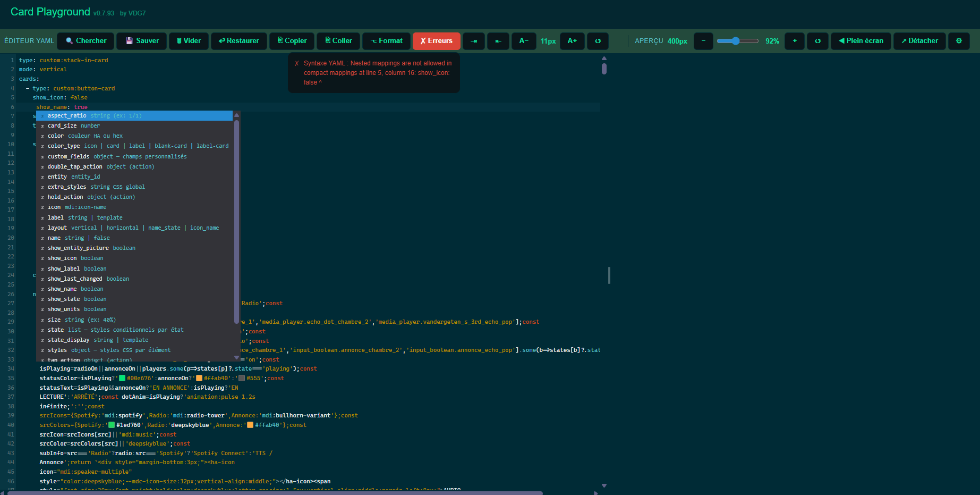
Task: Decrease editor font size with A−
Action: (x=524, y=41)
